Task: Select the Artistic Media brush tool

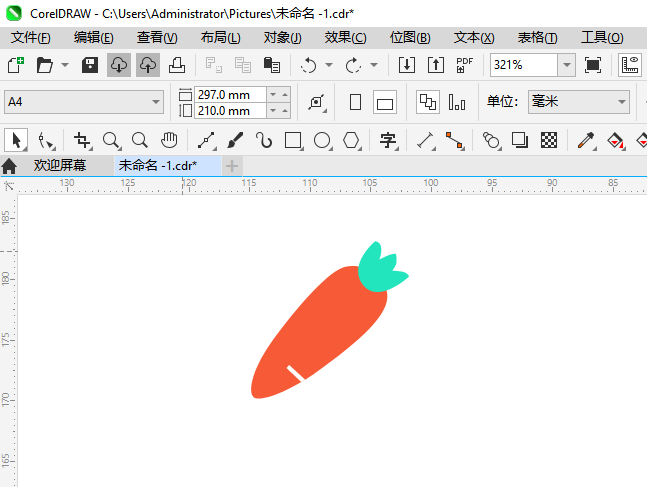Action: [235, 140]
